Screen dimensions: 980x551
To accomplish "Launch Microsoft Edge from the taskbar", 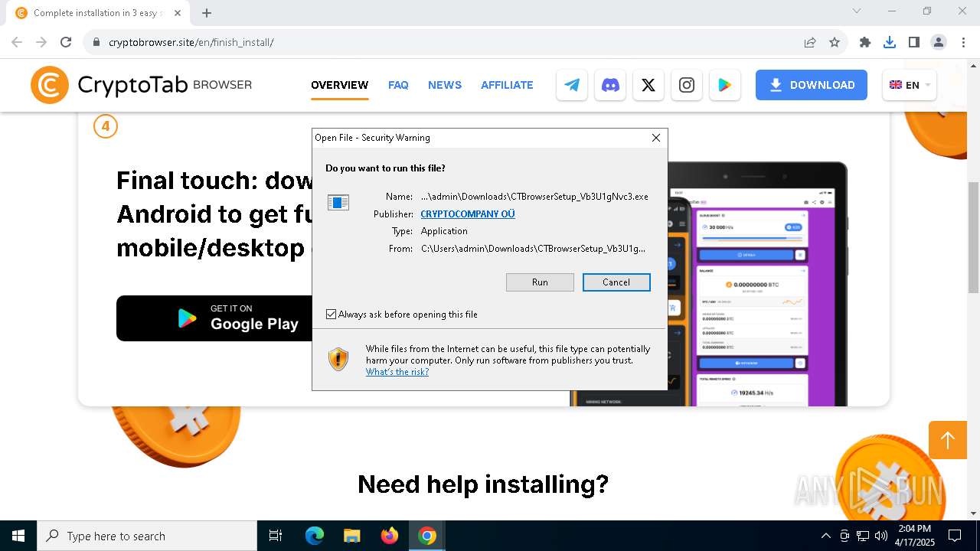I will point(315,536).
